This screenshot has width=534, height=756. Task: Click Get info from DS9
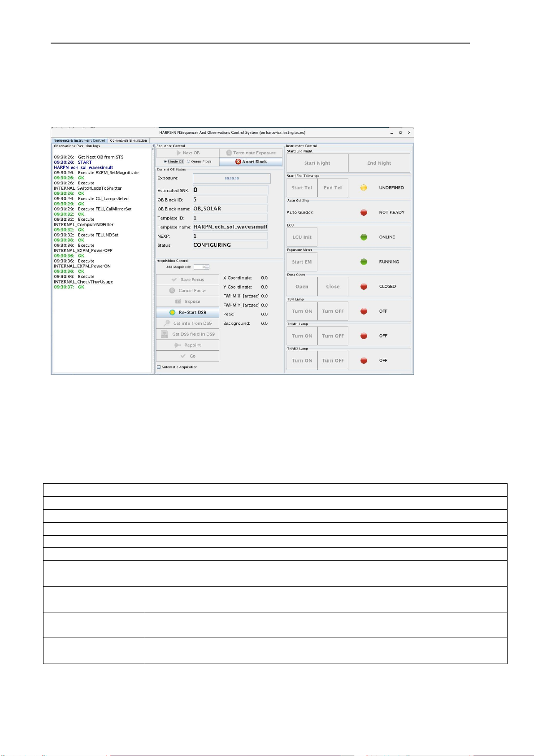tap(187, 323)
